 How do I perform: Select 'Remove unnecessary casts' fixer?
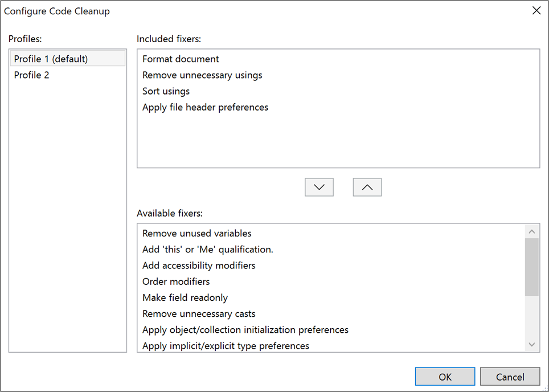pyautogui.click(x=199, y=313)
